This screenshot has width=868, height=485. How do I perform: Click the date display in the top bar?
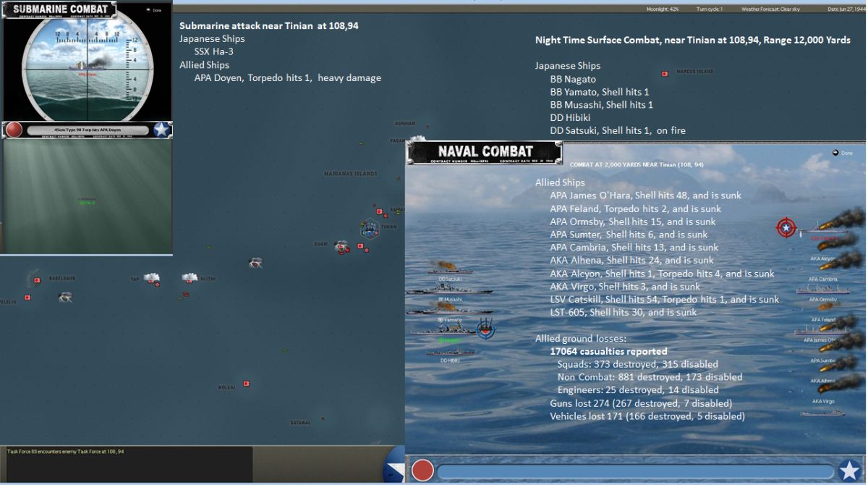(x=846, y=9)
